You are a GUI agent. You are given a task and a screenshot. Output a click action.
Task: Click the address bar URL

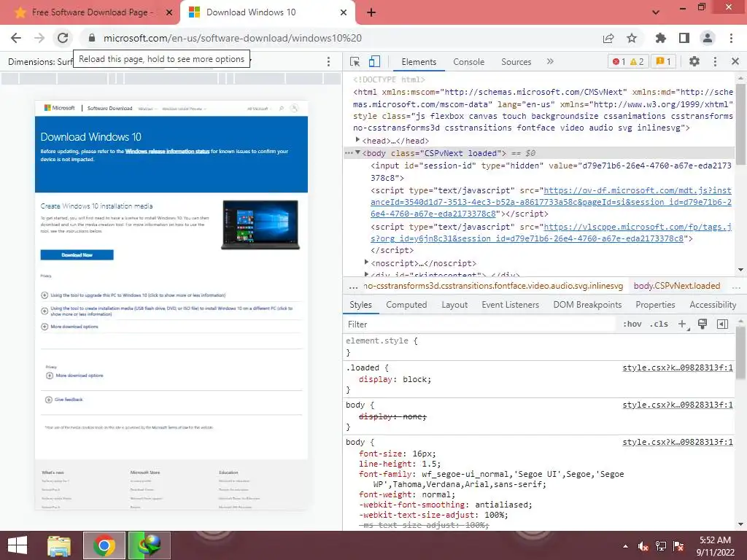233,38
